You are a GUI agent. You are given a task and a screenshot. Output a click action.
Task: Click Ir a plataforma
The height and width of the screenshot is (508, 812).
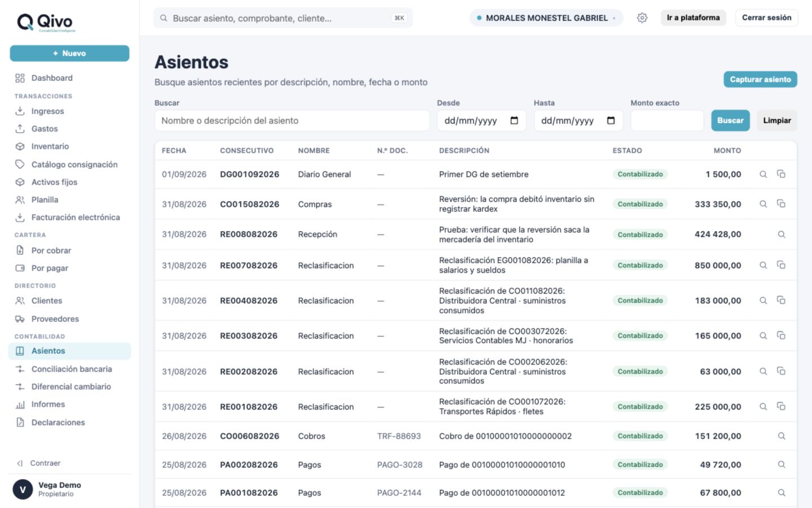(693, 17)
